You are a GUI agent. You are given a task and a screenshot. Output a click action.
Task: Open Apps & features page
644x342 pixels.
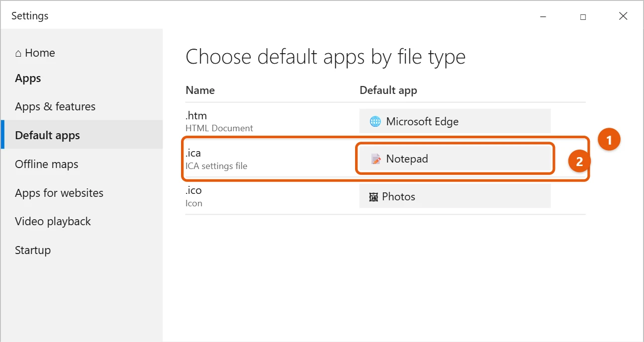[55, 106]
